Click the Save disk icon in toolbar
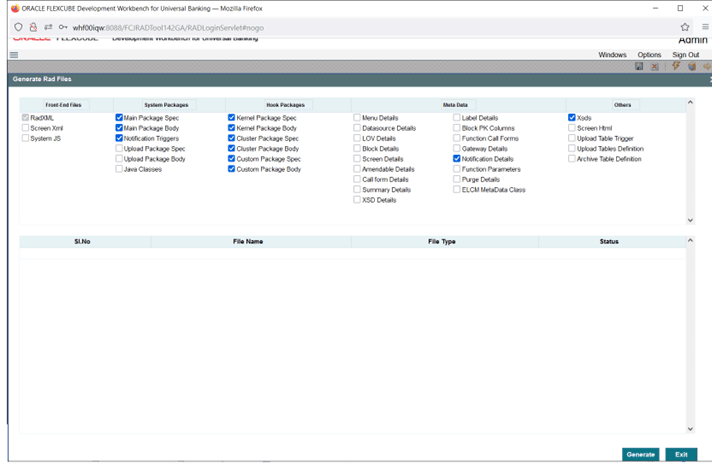The height and width of the screenshot is (464, 712). click(x=639, y=66)
